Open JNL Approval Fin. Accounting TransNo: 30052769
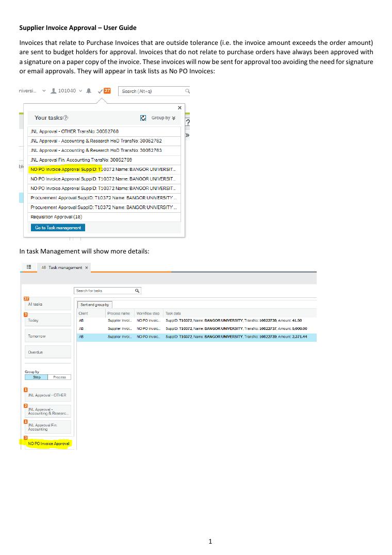Screen dimensions: 392x555 click(104, 160)
